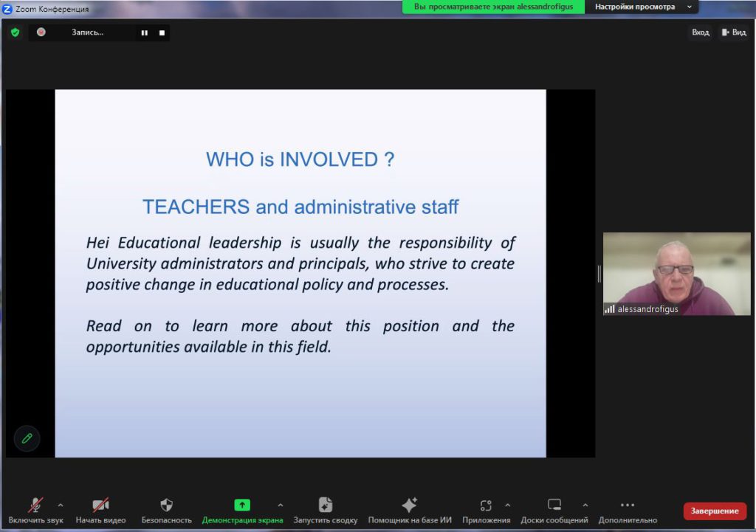Expand audio options arrow beside microphone
This screenshot has width=756, height=532.
pyautogui.click(x=61, y=505)
